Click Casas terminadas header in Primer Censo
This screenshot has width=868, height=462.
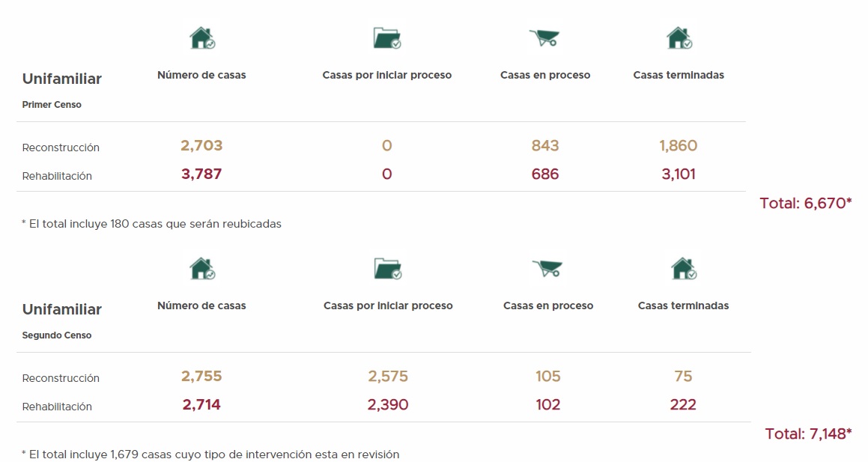[679, 75]
